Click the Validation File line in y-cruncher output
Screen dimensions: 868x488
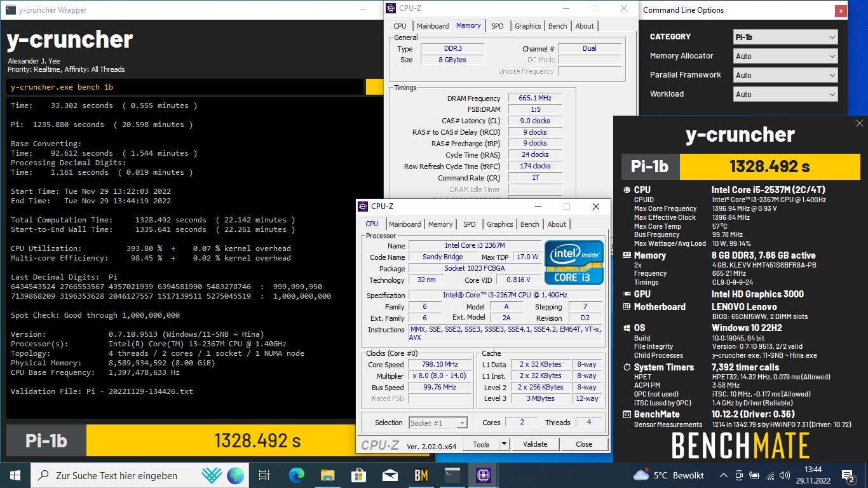102,391
